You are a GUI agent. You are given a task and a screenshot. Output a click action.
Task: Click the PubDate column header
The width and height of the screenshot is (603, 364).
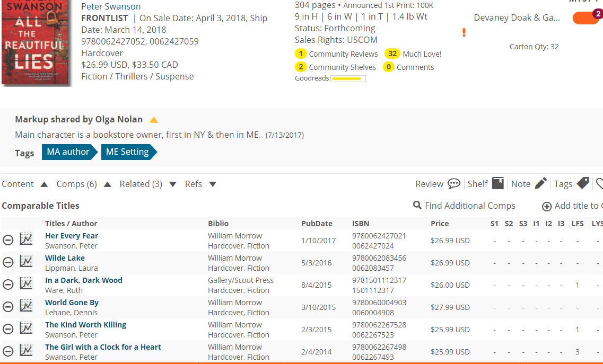pos(317,223)
